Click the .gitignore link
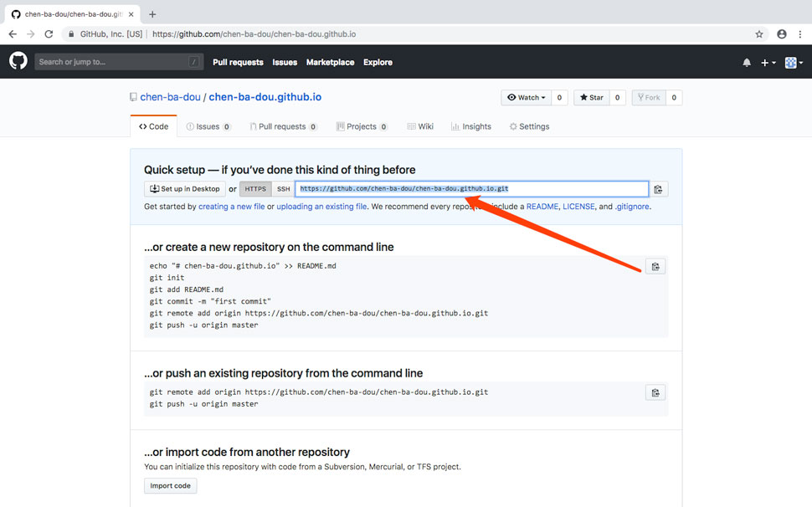This screenshot has height=507, width=812. click(632, 207)
